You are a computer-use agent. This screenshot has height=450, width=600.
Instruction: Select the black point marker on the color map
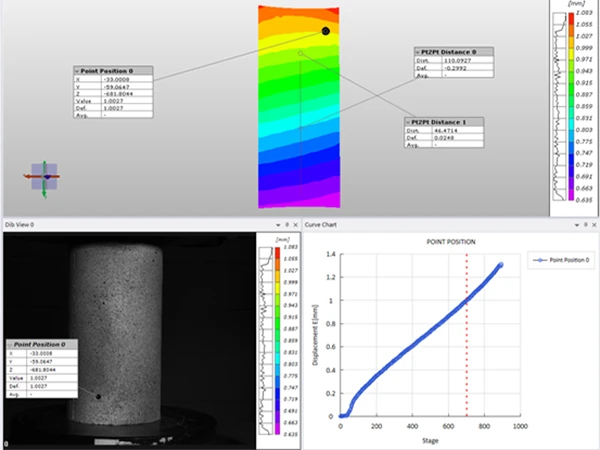coord(326,31)
